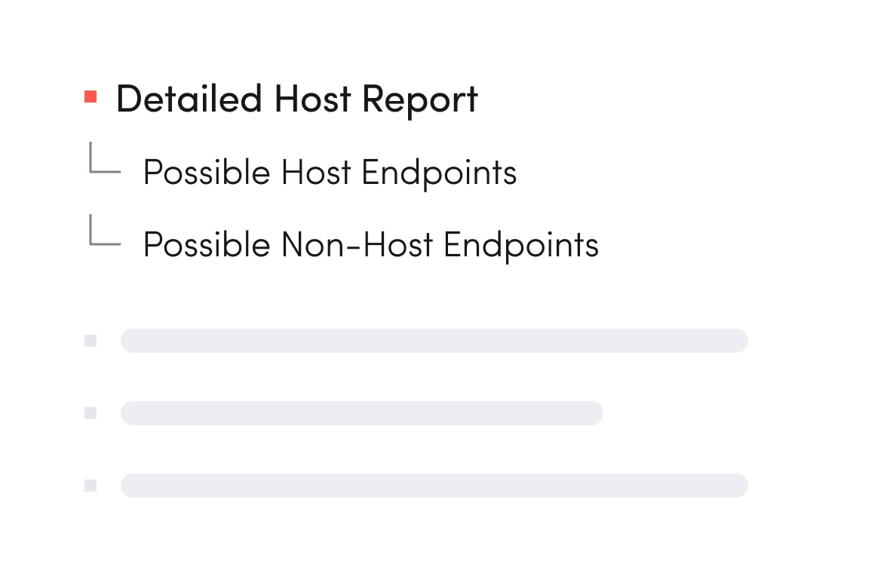Click the word Host in the heading
The width and height of the screenshot is (893, 588).
(311, 99)
